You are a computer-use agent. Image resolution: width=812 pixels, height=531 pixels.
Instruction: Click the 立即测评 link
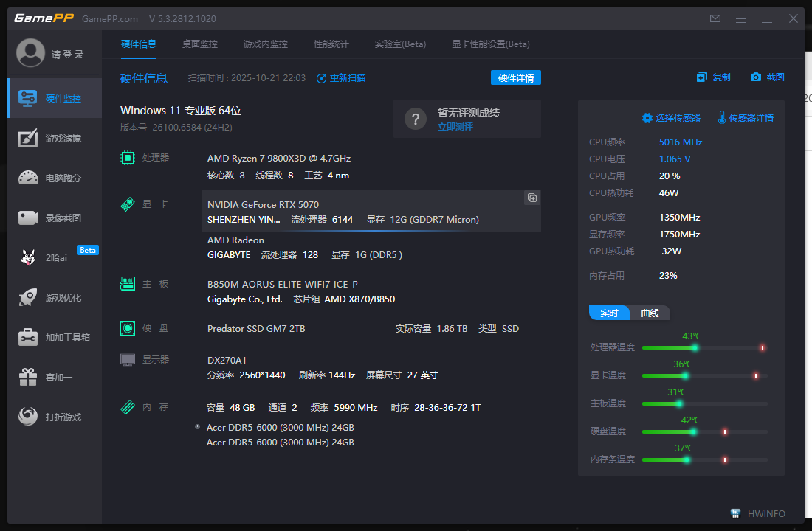coord(455,126)
